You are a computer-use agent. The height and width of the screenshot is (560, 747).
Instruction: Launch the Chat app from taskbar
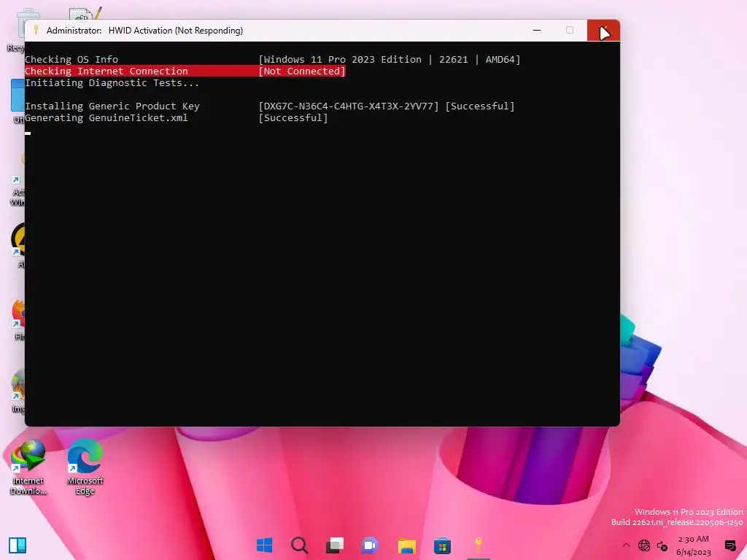coord(370,545)
